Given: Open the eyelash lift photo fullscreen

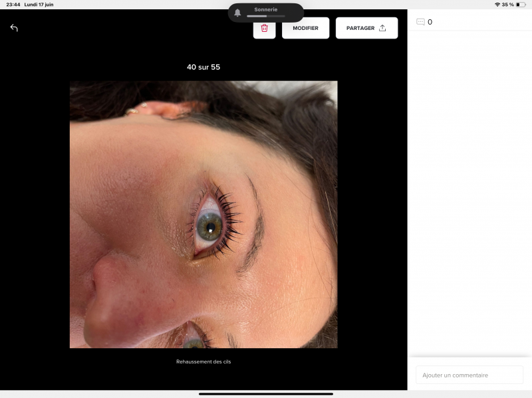Looking at the screenshot, I should (203, 215).
